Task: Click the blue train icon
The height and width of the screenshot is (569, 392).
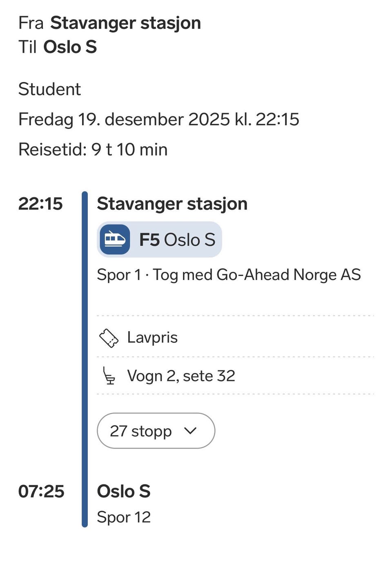Action: pyautogui.click(x=115, y=240)
